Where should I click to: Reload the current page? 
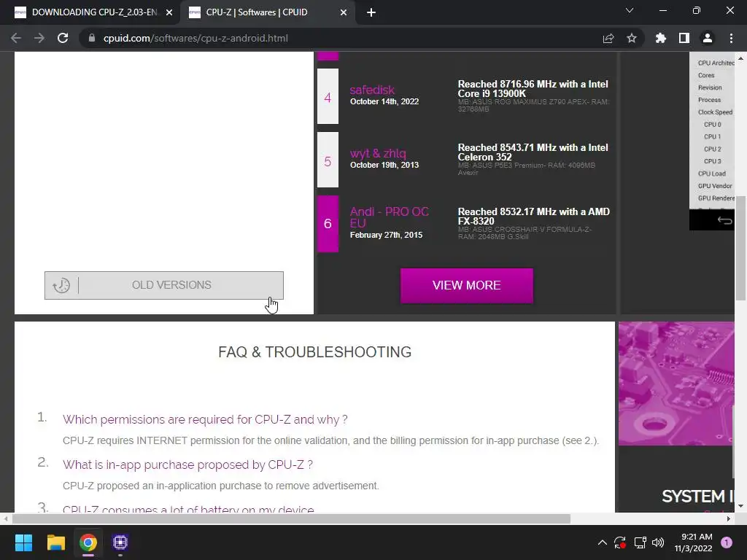tap(63, 38)
